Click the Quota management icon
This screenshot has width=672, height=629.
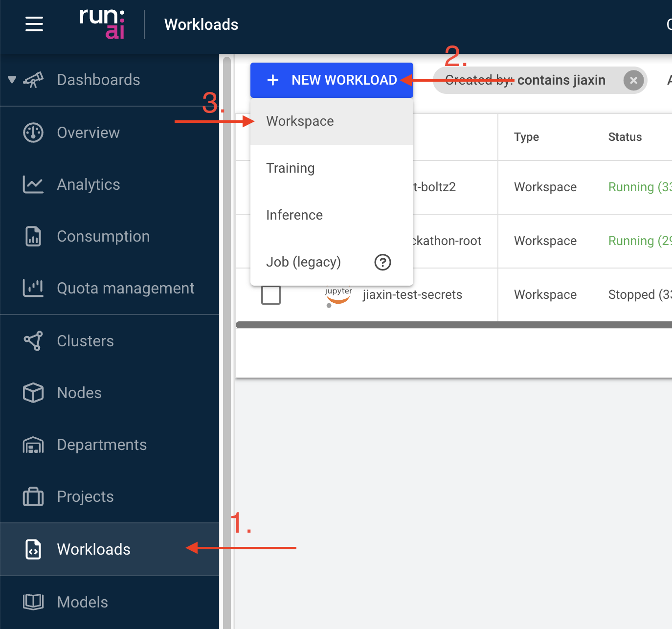[33, 288]
